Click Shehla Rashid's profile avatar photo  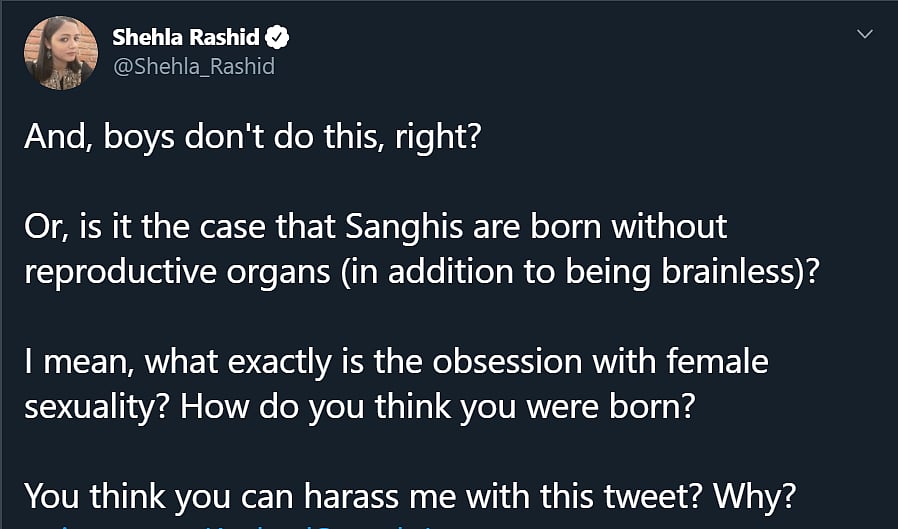pyautogui.click(x=60, y=53)
